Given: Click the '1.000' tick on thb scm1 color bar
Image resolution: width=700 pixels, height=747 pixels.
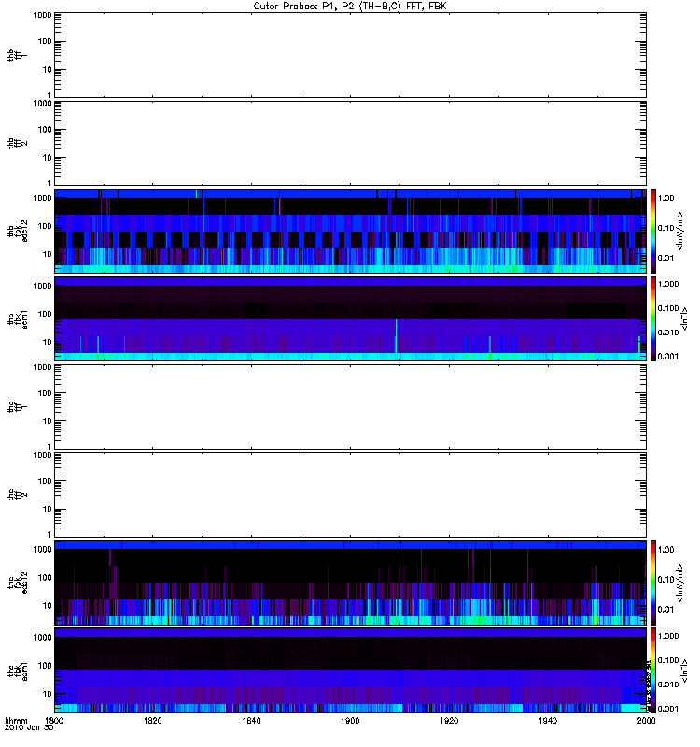Looking at the screenshot, I should 668,284.
